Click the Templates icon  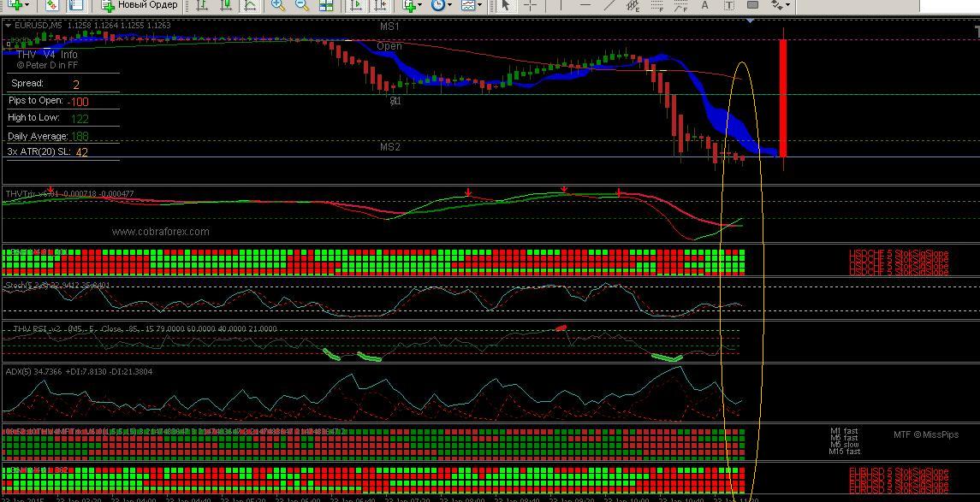coord(467,5)
